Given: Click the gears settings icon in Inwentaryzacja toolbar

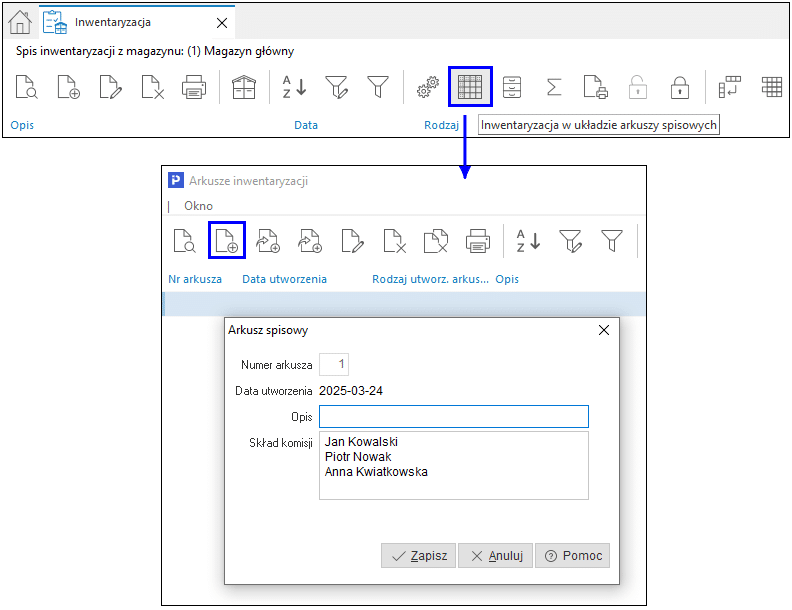Looking at the screenshot, I should [428, 88].
